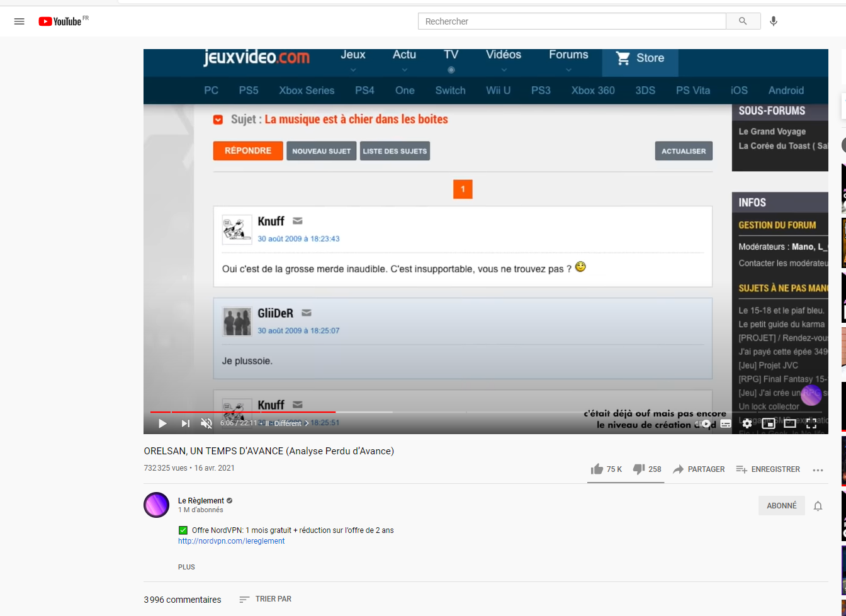Play the paused video
This screenshot has height=616, width=846.
162,423
